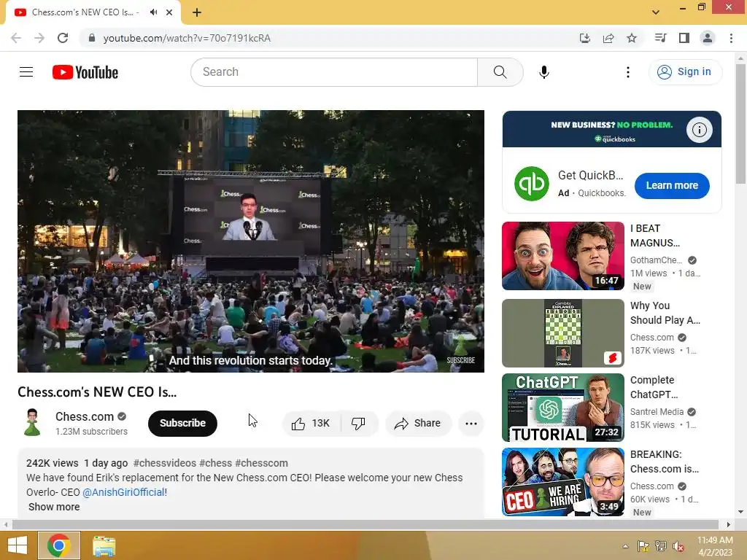Open the #chesscom hashtag
Viewport: 747px width, 560px height.
262,463
